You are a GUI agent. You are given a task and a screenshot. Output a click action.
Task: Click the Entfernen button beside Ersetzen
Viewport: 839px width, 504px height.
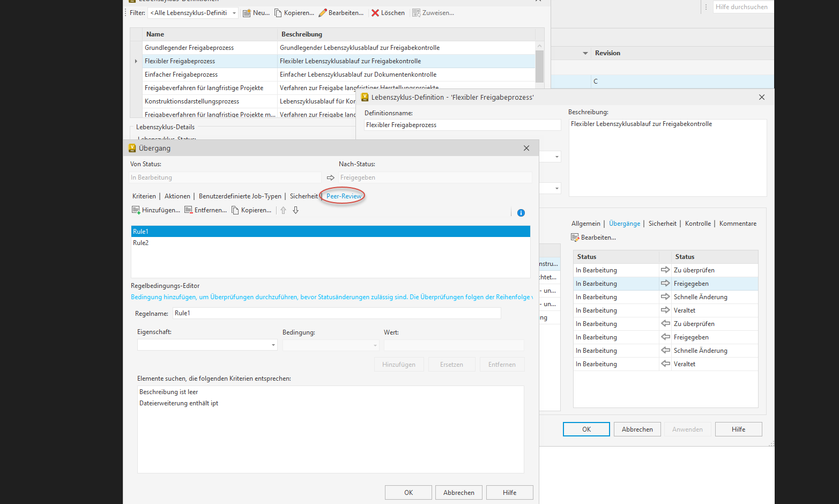502,365
